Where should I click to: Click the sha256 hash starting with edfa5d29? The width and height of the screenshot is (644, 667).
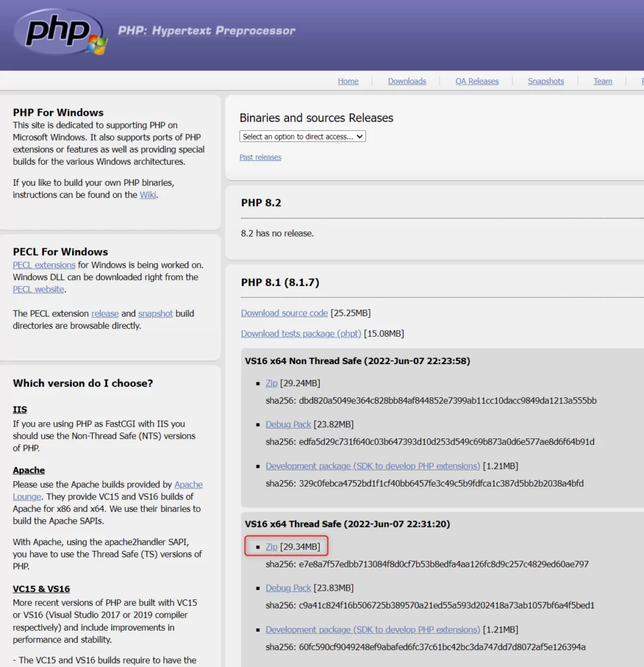[447, 442]
